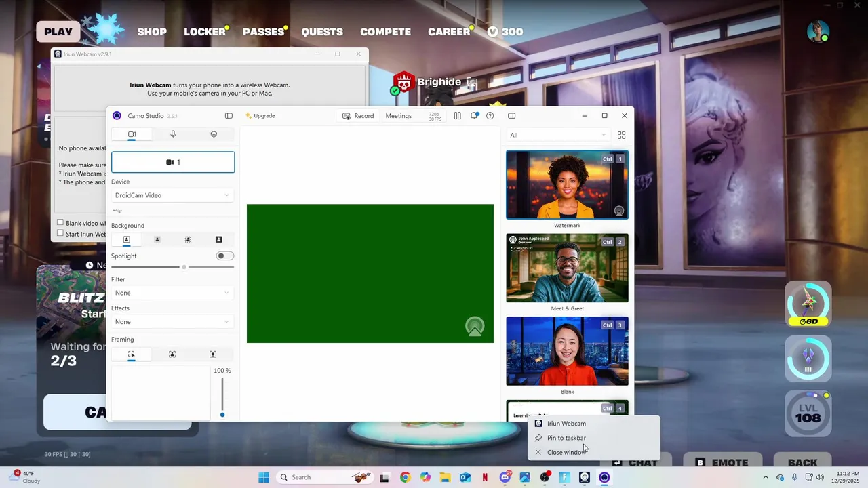Screen dimensions: 868x488
Task: Tick Start Iriun Webcam checkbox
Action: [60, 234]
